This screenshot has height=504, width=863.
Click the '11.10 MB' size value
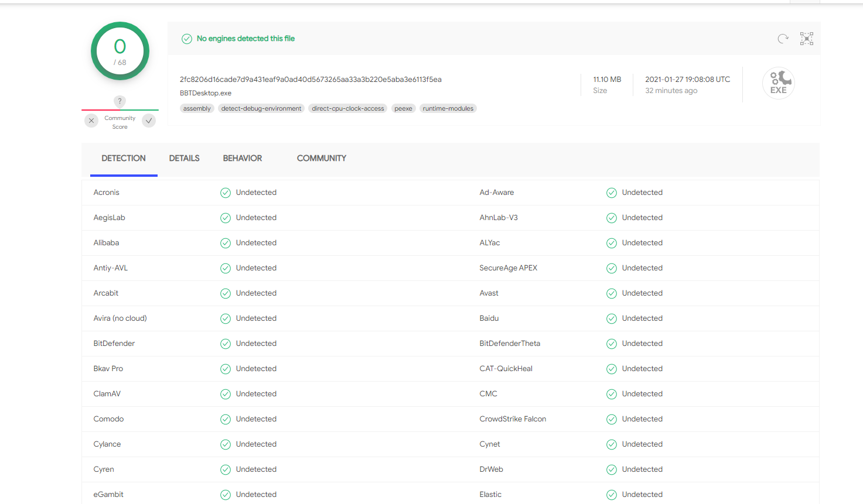tap(607, 80)
